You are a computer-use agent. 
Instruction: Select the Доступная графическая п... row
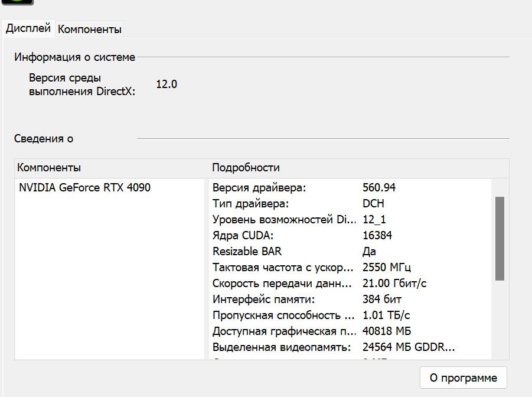pos(285,331)
